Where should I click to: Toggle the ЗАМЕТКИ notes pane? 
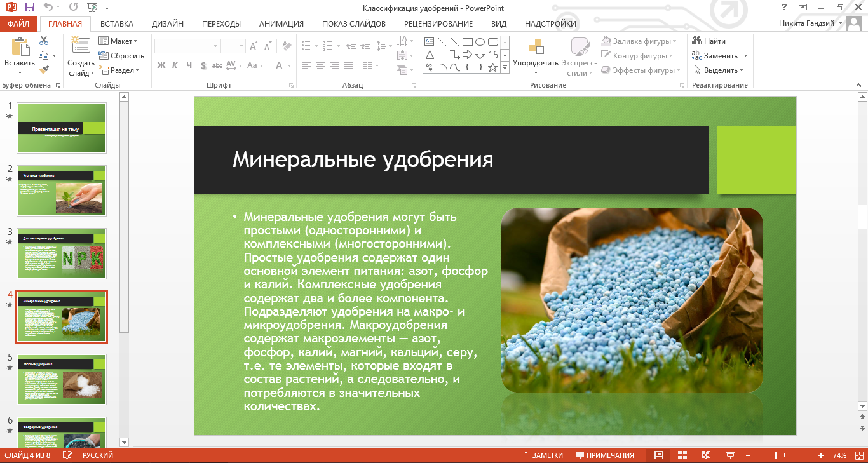543,455
